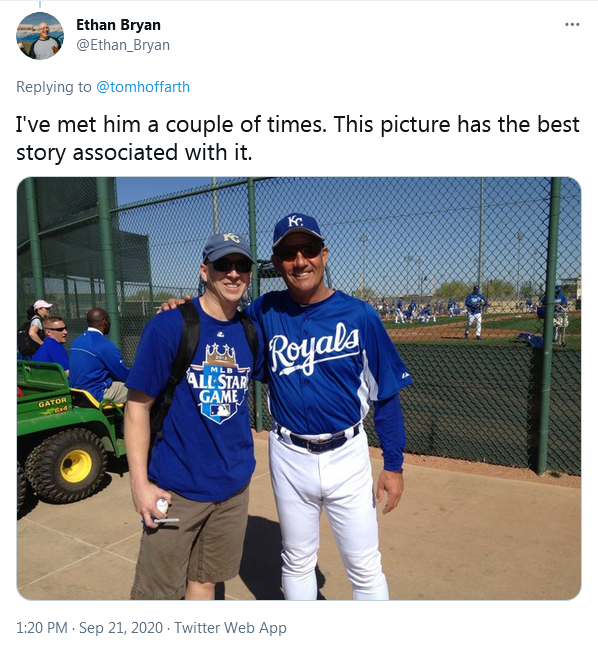Open the Ethan Bryan display name link
The height and width of the screenshot is (648, 598).
pos(118,25)
